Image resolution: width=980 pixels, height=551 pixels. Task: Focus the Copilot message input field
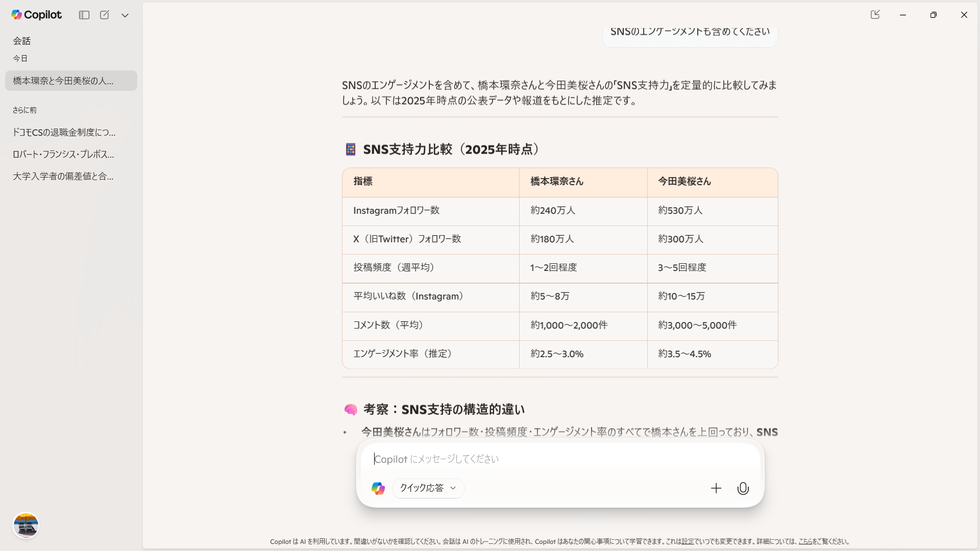click(x=560, y=459)
